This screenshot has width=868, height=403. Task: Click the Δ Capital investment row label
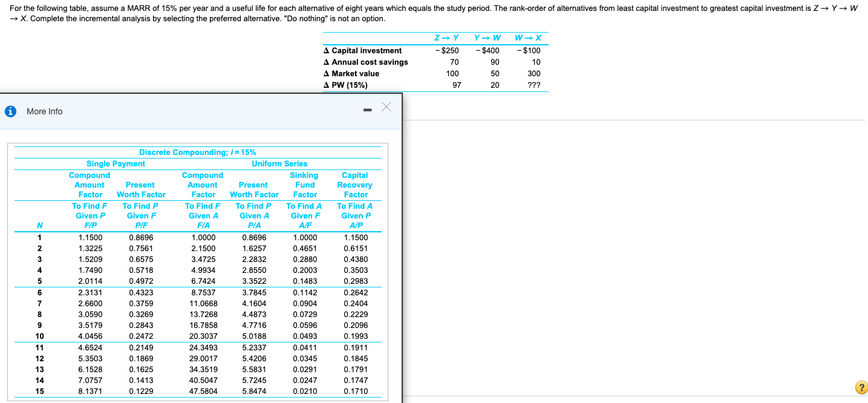(362, 50)
